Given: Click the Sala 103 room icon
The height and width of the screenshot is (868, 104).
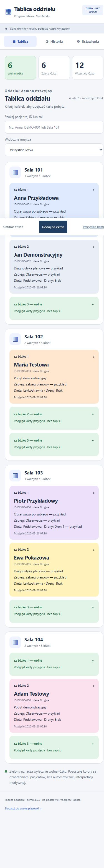Looking at the screenshot, I should click(15, 476).
